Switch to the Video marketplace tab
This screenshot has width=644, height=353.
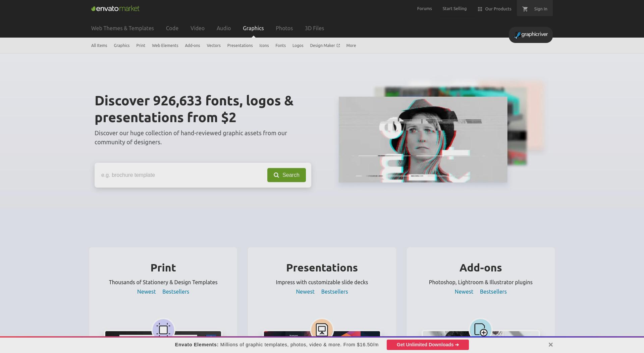coord(197,28)
